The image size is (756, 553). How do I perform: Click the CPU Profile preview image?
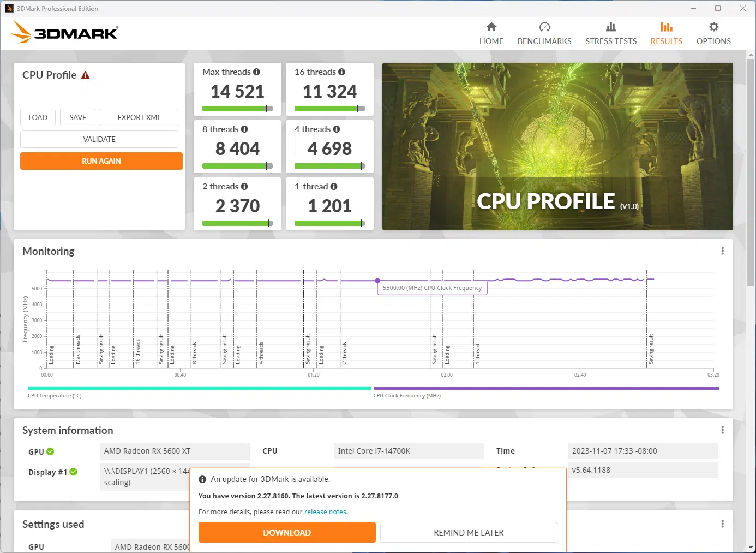click(557, 146)
